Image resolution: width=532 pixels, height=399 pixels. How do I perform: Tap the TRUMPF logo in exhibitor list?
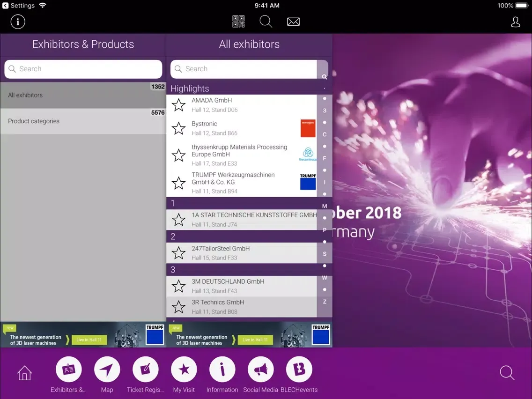pyautogui.click(x=308, y=182)
